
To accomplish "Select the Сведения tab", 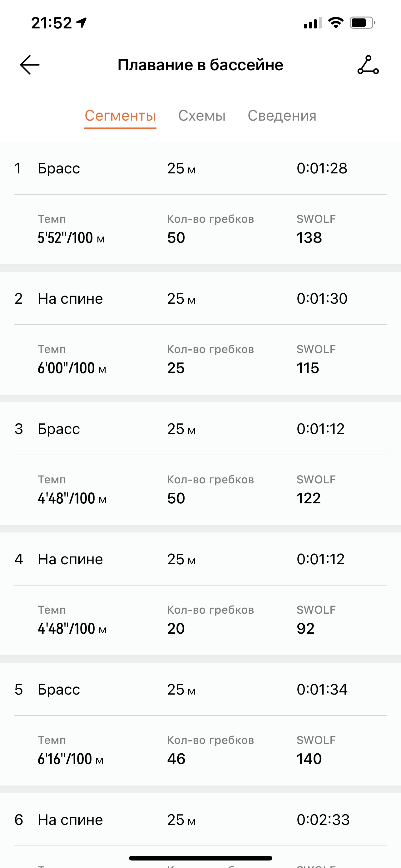I will point(282,116).
